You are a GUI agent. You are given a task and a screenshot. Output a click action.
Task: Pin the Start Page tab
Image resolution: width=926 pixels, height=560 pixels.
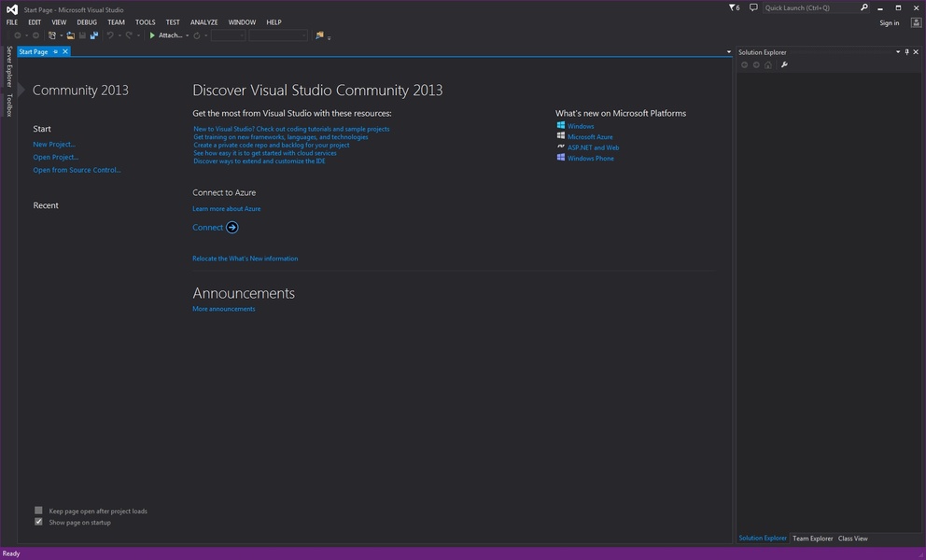click(56, 52)
